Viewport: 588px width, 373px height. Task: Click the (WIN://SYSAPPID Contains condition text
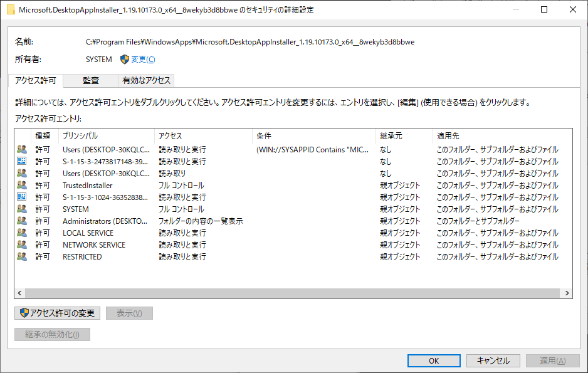tap(312, 149)
